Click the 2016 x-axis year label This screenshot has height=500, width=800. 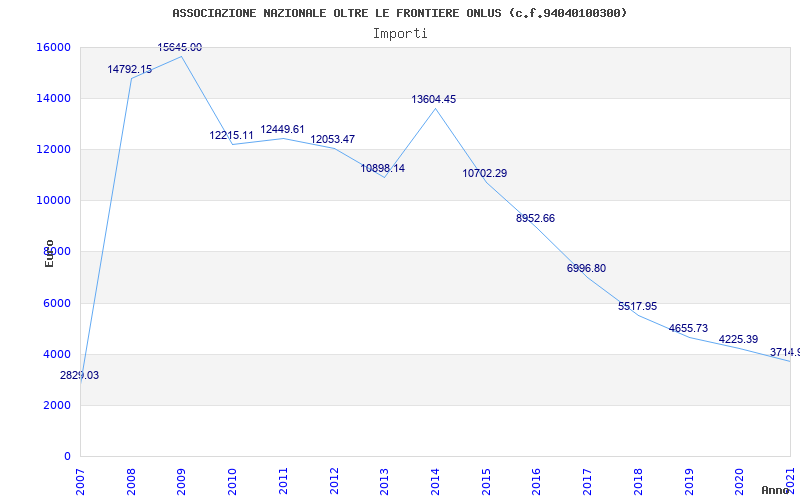[537, 481]
